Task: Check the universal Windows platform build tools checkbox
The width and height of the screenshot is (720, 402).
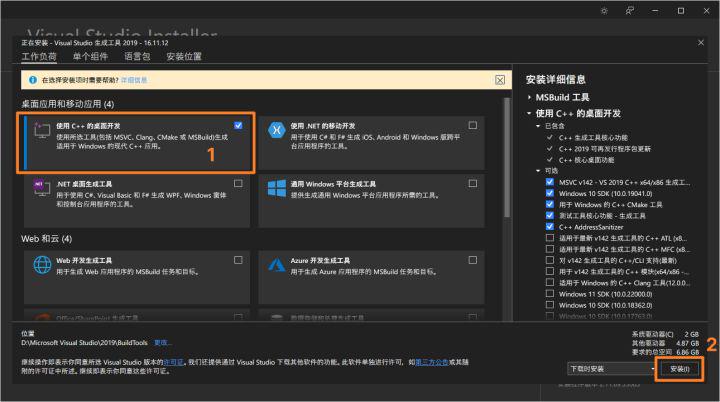Action: (472, 183)
